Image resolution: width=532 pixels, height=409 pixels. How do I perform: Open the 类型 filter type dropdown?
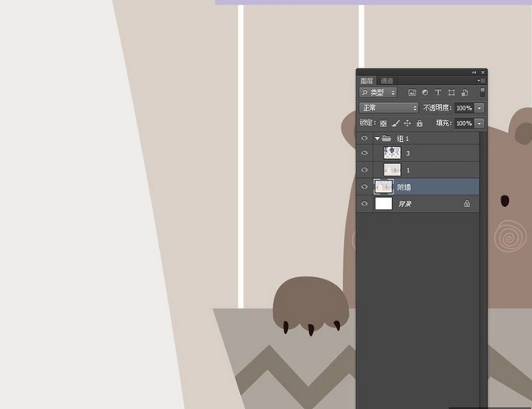379,92
